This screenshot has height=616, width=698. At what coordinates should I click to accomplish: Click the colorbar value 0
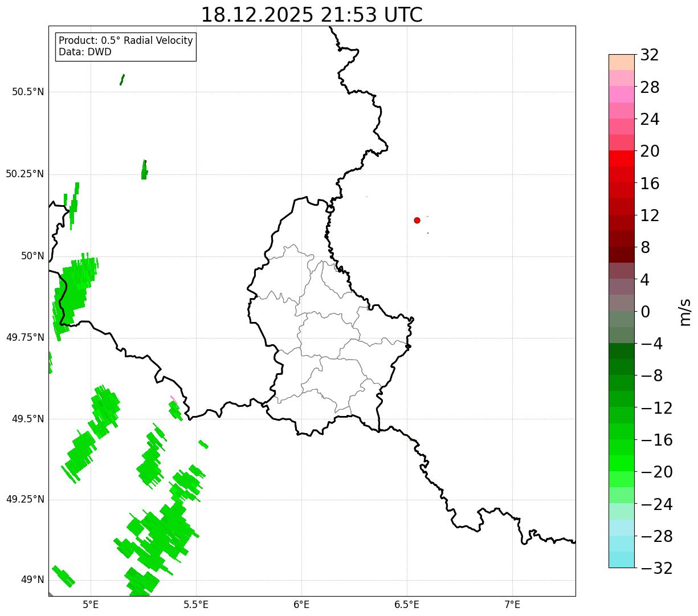click(645, 312)
